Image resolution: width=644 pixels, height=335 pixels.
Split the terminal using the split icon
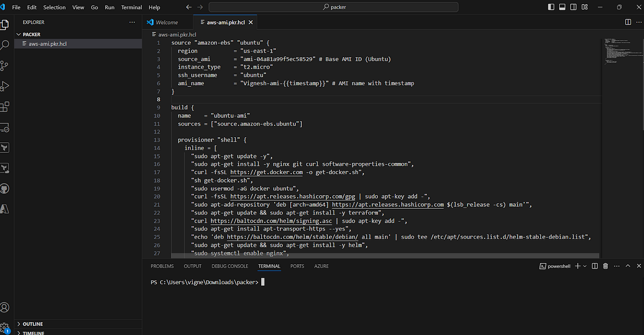coord(595,266)
